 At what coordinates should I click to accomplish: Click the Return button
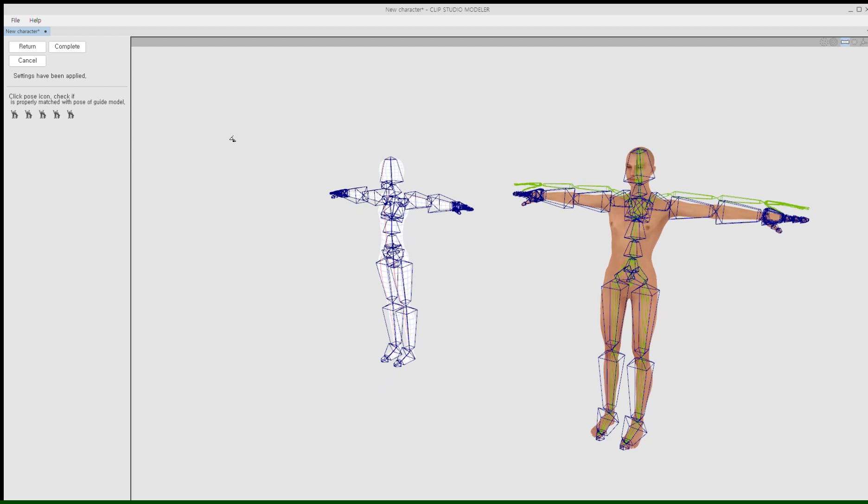[x=27, y=46]
